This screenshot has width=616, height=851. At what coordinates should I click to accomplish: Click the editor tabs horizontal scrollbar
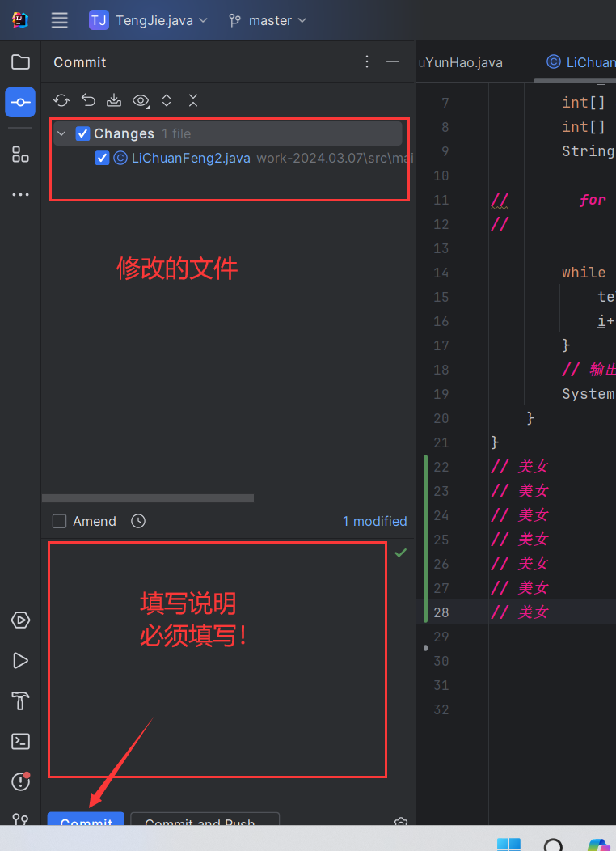pyautogui.click(x=575, y=81)
